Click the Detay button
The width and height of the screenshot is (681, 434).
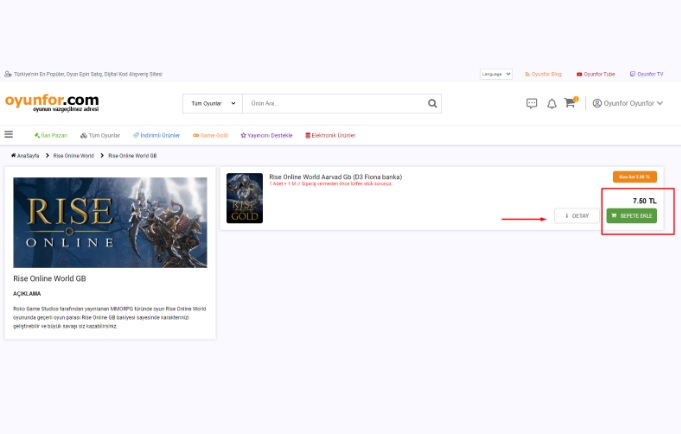point(577,215)
